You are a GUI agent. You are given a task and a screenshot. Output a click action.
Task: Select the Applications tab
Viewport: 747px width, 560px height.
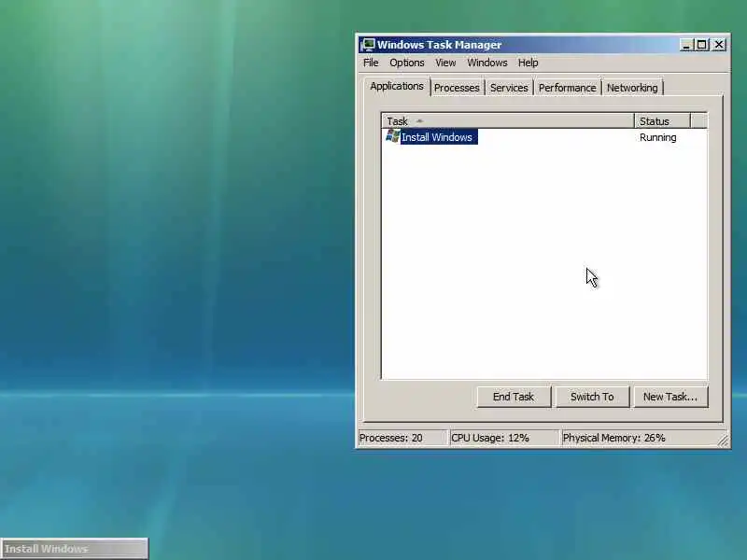[397, 86]
